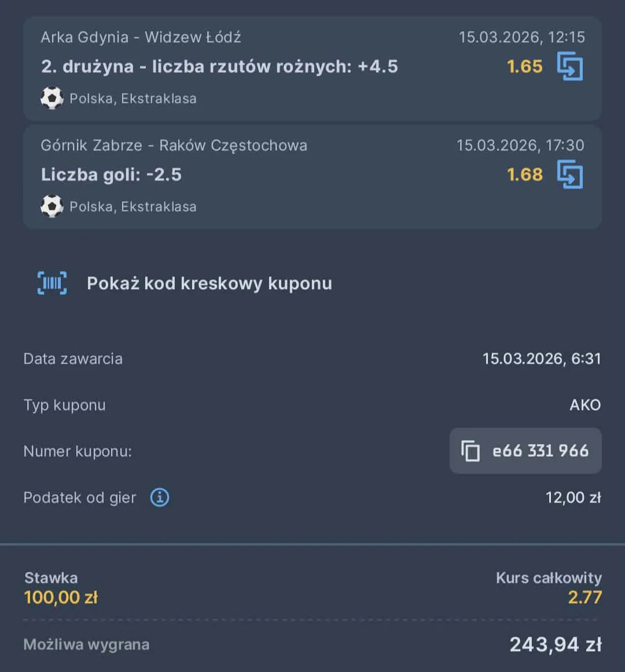The image size is (625, 672).
Task: Click the coupon number e66 331 966 button
Action: (525, 451)
